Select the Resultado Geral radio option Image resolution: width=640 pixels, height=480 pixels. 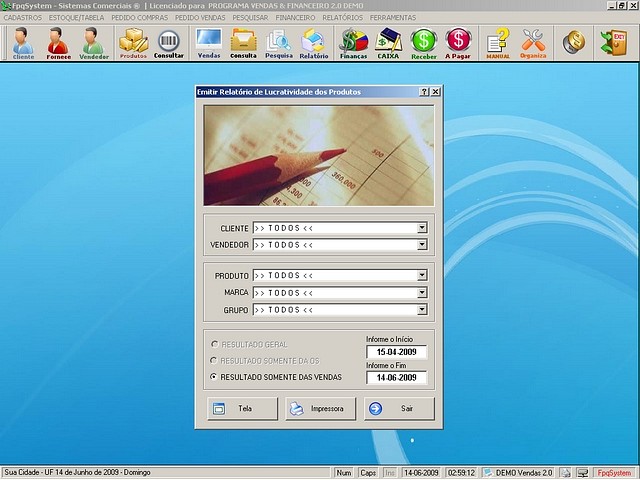pyautogui.click(x=213, y=344)
